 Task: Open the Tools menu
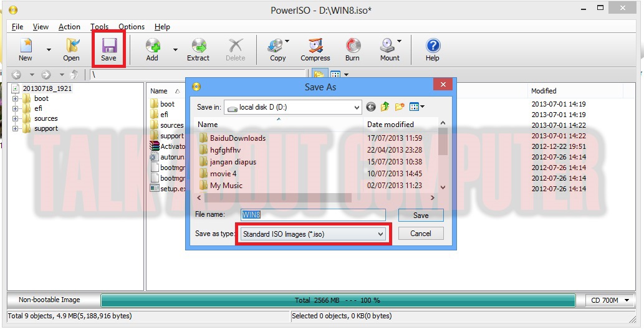(99, 27)
